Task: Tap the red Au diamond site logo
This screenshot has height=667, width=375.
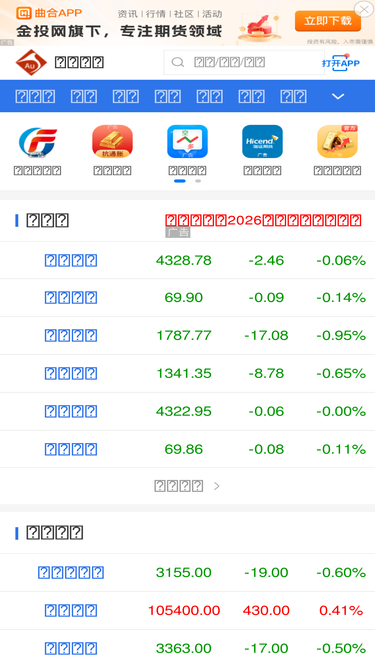Action: [x=31, y=63]
